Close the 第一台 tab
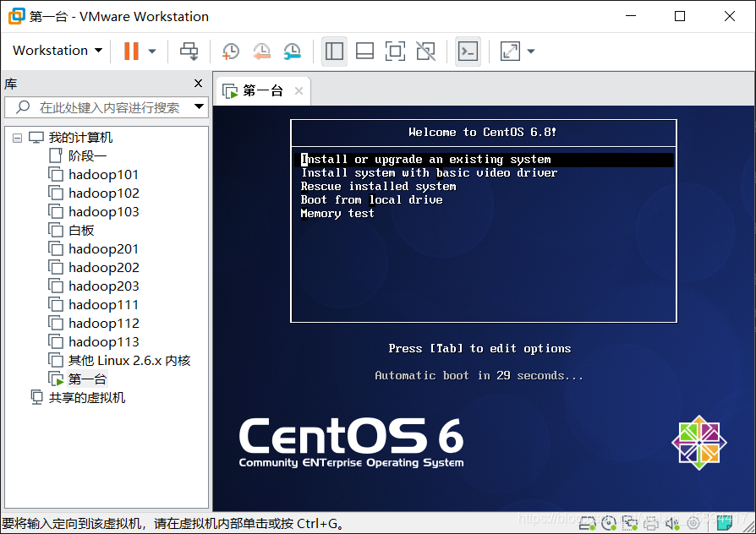This screenshot has width=756, height=534. click(x=299, y=90)
